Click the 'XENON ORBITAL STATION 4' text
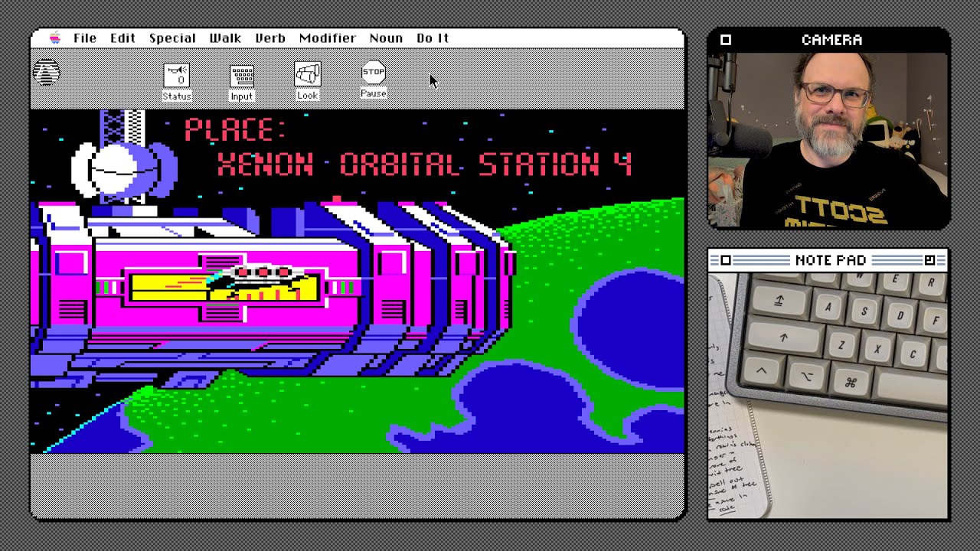Screen dimensions: 980x551 [424, 165]
